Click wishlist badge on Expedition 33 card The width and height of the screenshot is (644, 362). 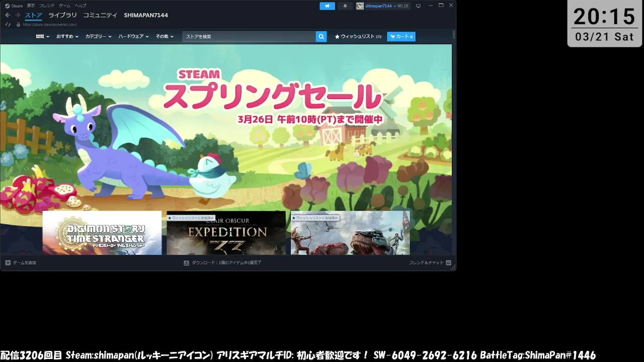click(191, 218)
